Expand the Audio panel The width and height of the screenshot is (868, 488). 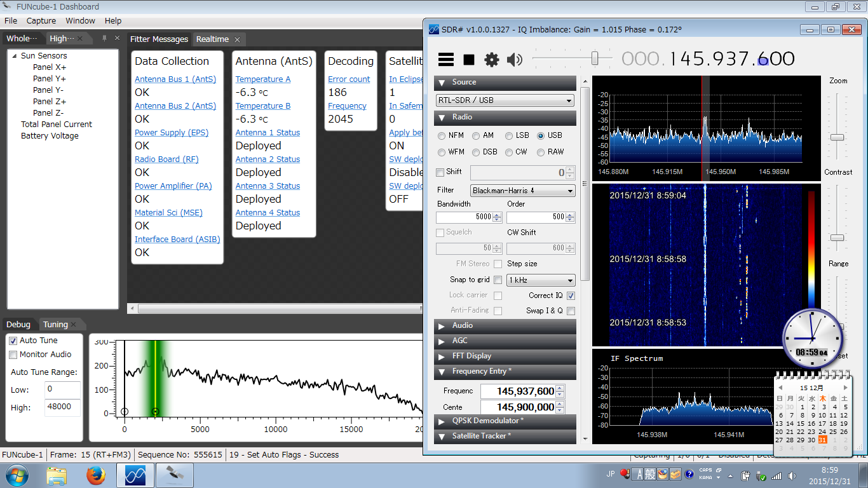click(505, 326)
